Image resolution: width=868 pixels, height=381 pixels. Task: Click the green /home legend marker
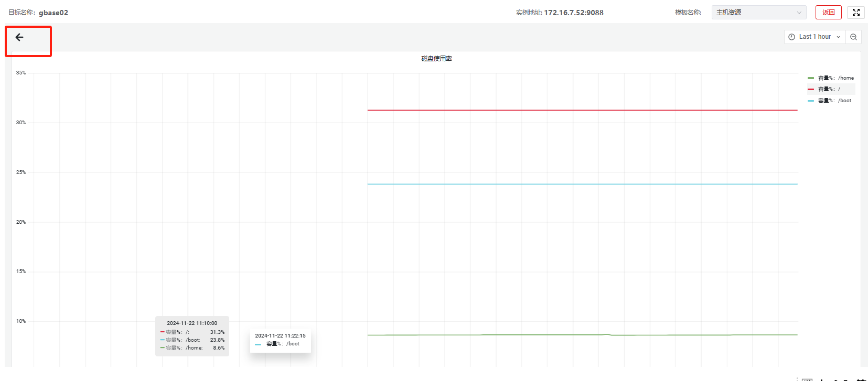pyautogui.click(x=811, y=78)
